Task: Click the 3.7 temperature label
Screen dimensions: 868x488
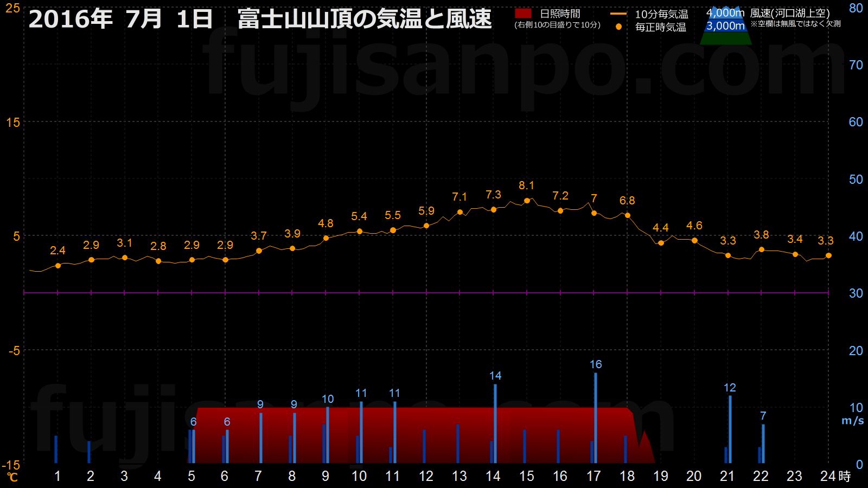Action: 258,236
